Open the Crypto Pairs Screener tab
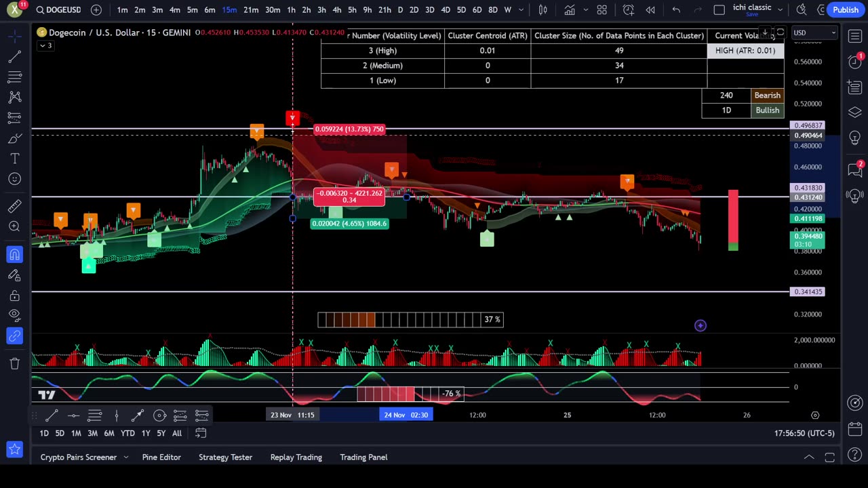This screenshot has width=868, height=488. (79, 457)
